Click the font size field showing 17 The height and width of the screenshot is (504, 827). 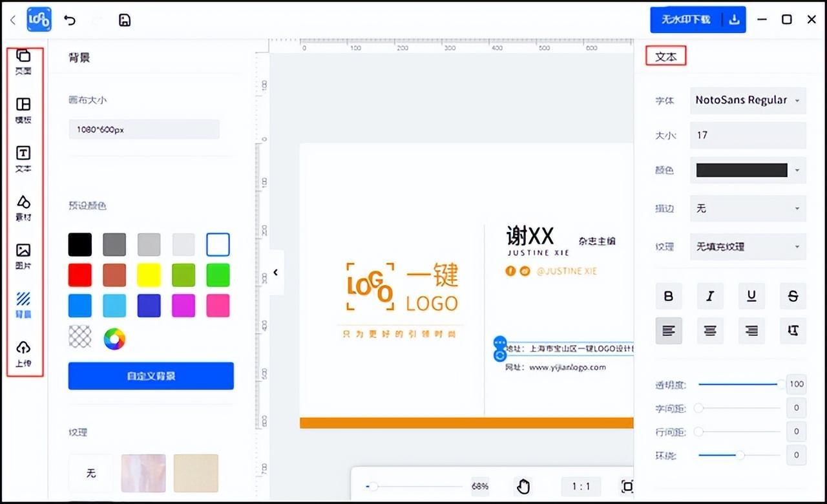pos(748,135)
